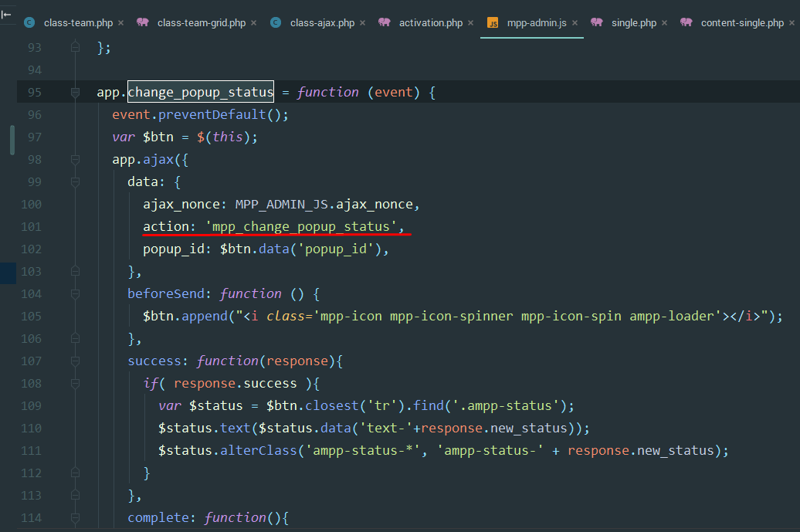
Task: Switch to the class-team-grid.php tab
Action: point(201,23)
